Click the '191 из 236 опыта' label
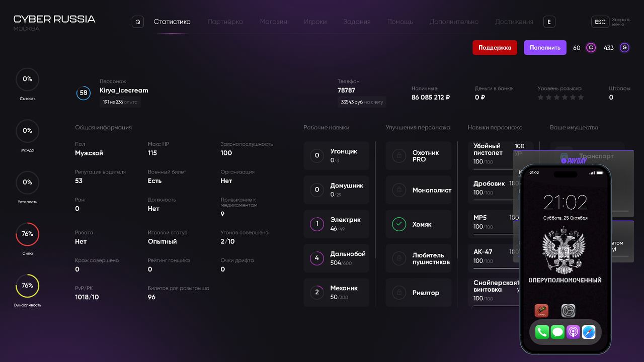 click(120, 102)
